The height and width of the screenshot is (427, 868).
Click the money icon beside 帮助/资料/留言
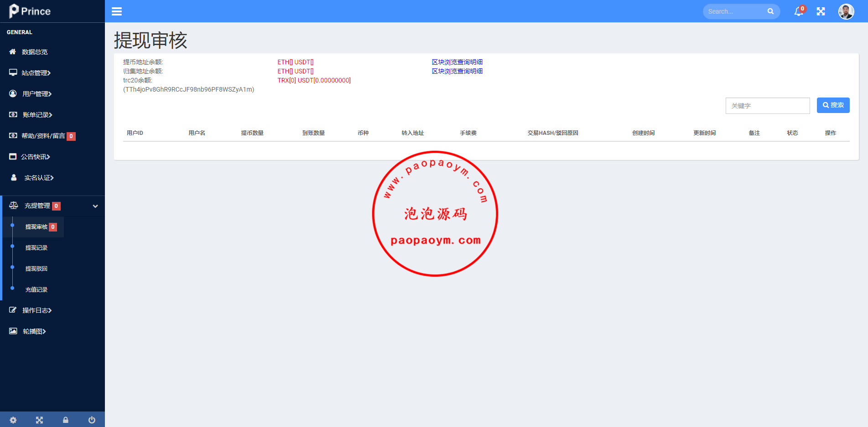(x=13, y=135)
